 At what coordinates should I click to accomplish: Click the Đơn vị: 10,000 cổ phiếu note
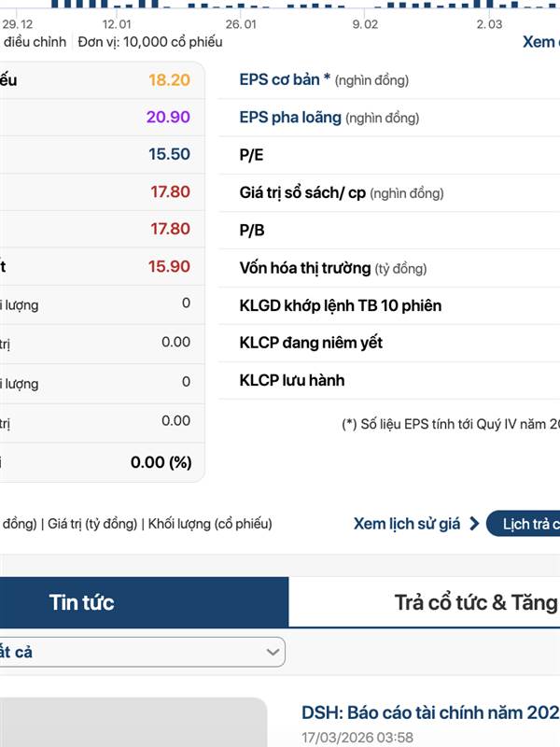pyautogui.click(x=150, y=42)
